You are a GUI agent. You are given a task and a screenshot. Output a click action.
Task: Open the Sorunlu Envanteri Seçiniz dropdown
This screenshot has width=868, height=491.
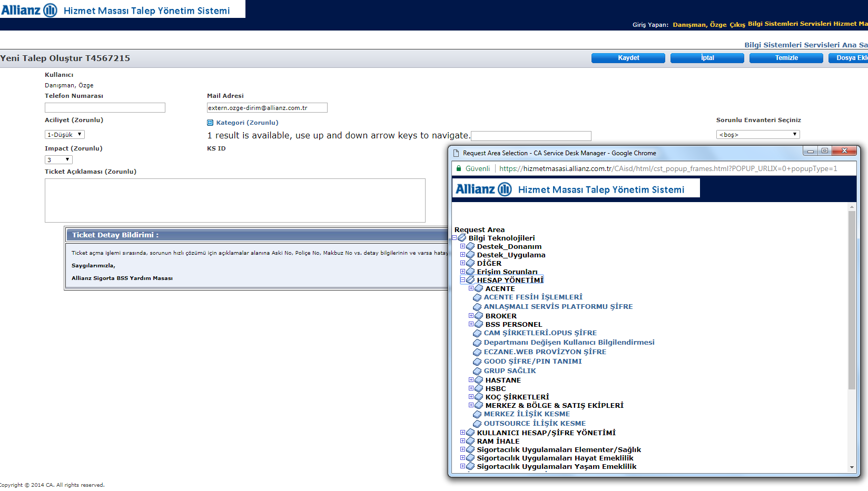[758, 135]
